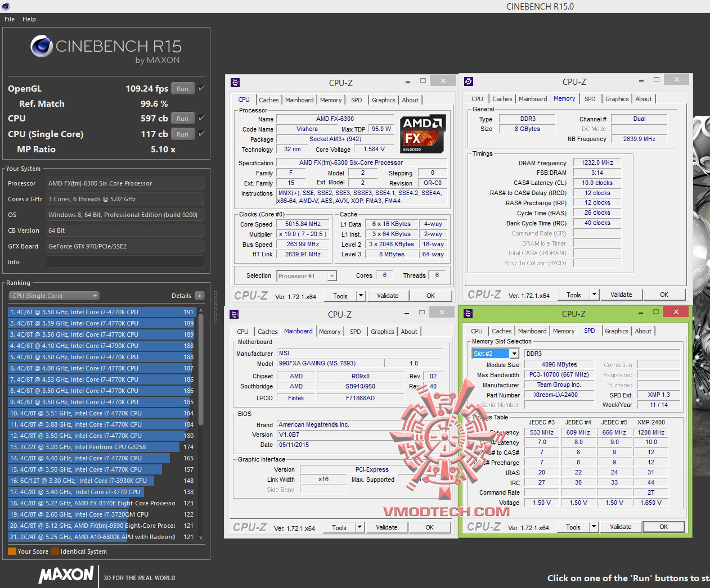Expand the Tools arrow in the Memory tab window
This screenshot has width=710, height=588.
click(x=594, y=295)
